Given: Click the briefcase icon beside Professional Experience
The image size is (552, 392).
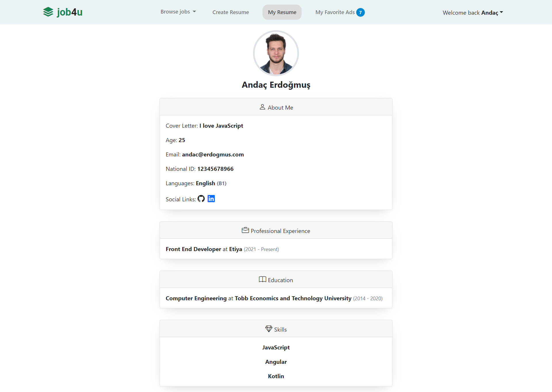Looking at the screenshot, I should pos(245,230).
